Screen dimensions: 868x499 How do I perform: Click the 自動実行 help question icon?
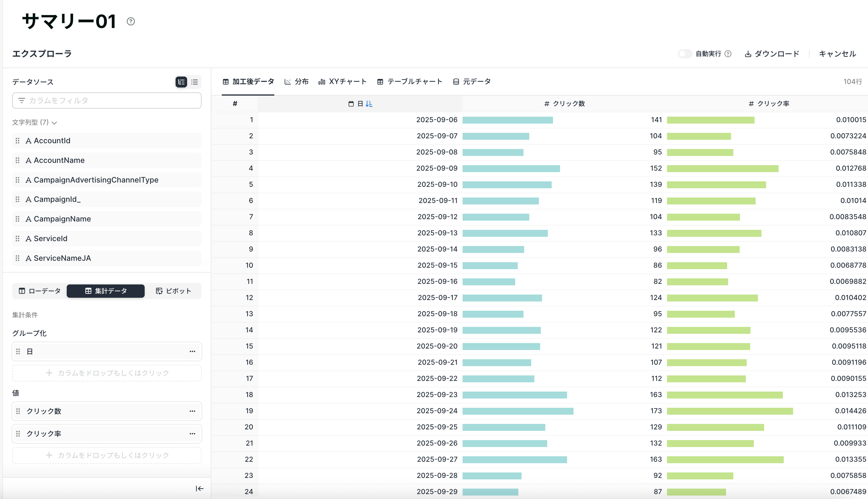(728, 54)
